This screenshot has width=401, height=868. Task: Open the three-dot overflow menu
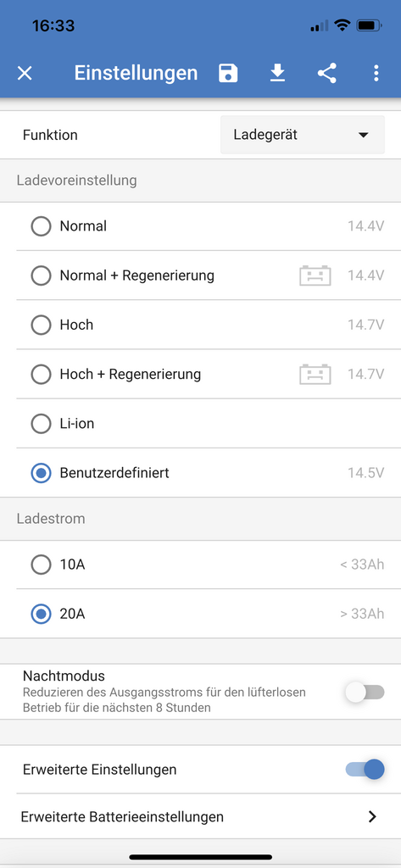pyautogui.click(x=376, y=73)
